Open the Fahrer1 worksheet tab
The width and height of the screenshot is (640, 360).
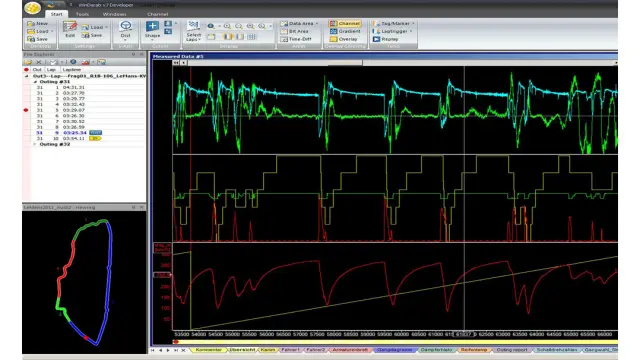point(290,350)
